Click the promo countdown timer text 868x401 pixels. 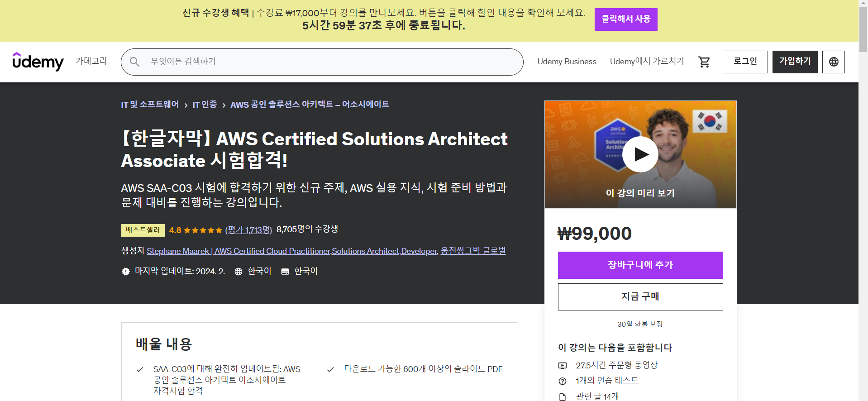coord(384,25)
